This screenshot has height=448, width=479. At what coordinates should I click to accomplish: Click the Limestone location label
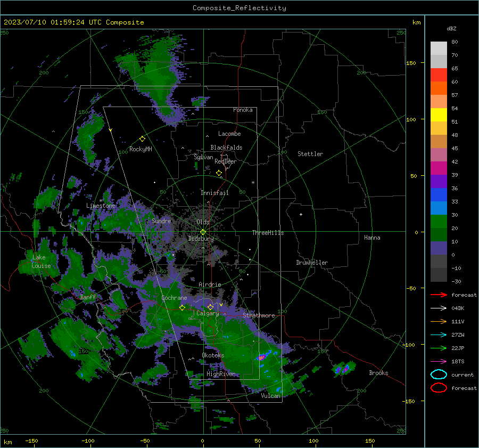[101, 206]
